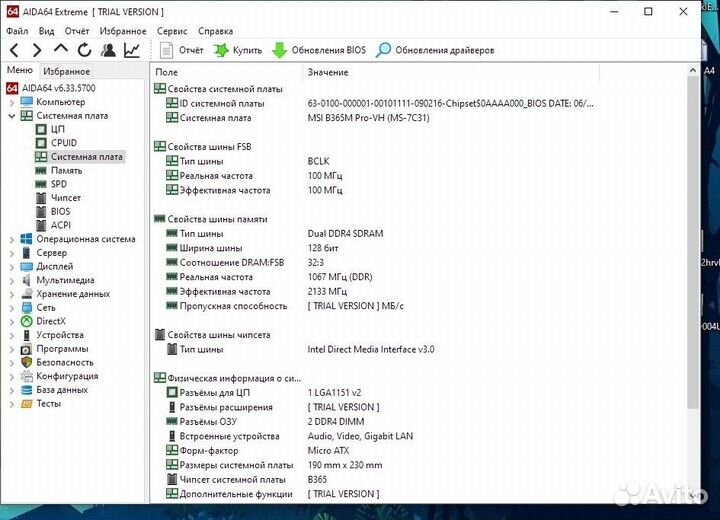The height and width of the screenshot is (520, 720).
Task: Click the Сеть network icon
Action: click(x=27, y=307)
